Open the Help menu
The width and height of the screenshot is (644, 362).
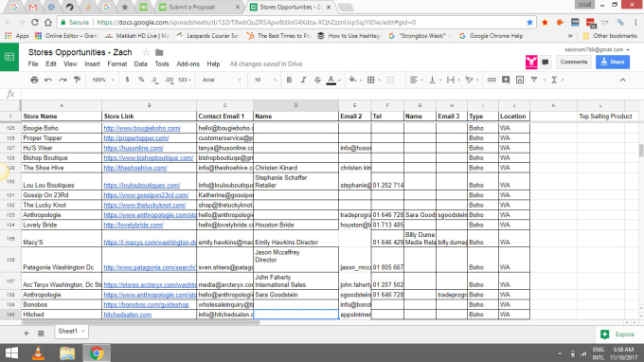213,64
